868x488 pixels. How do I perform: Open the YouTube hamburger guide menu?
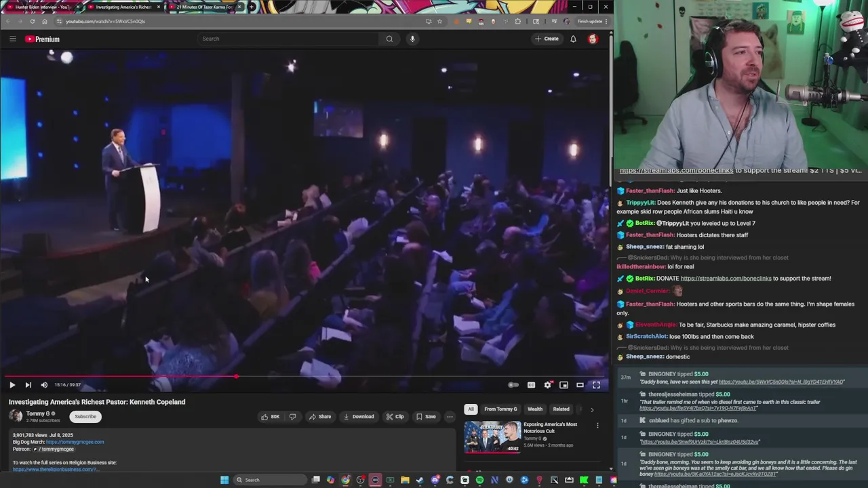(x=12, y=39)
